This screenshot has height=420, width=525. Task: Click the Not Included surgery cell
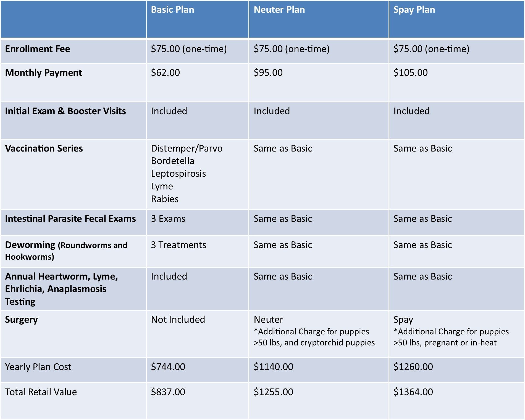tap(178, 319)
